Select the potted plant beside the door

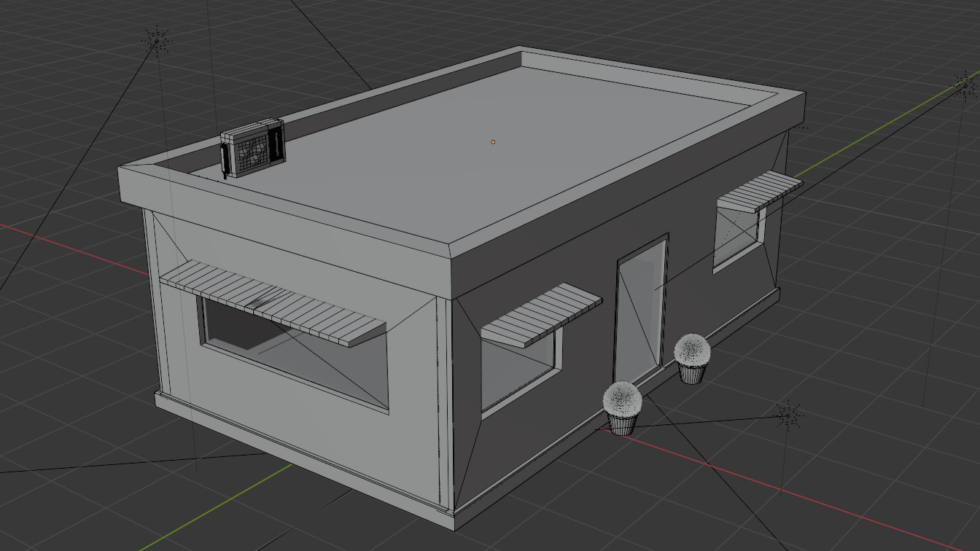(x=692, y=359)
